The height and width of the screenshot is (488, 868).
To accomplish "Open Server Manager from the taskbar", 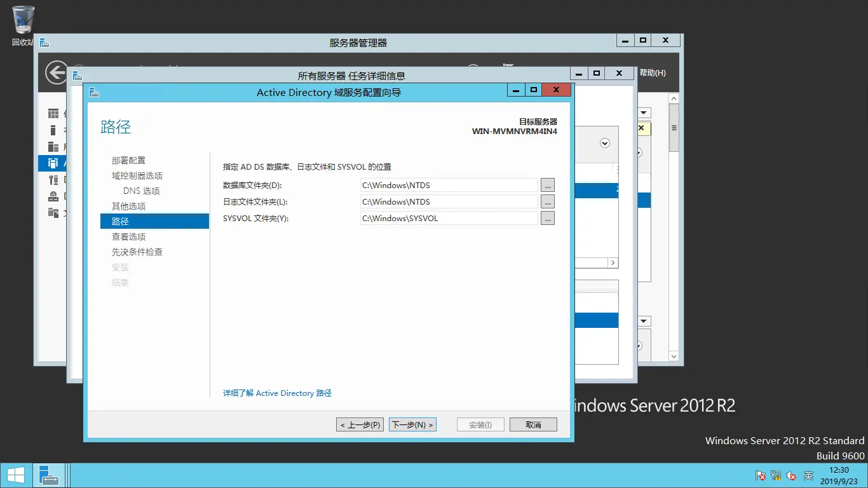I will pos(48,475).
